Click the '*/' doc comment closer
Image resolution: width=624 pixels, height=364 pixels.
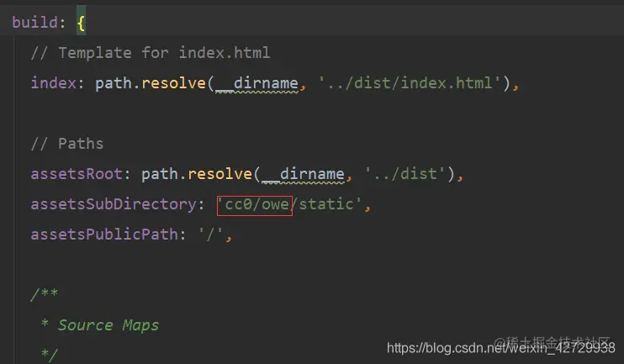point(50,355)
